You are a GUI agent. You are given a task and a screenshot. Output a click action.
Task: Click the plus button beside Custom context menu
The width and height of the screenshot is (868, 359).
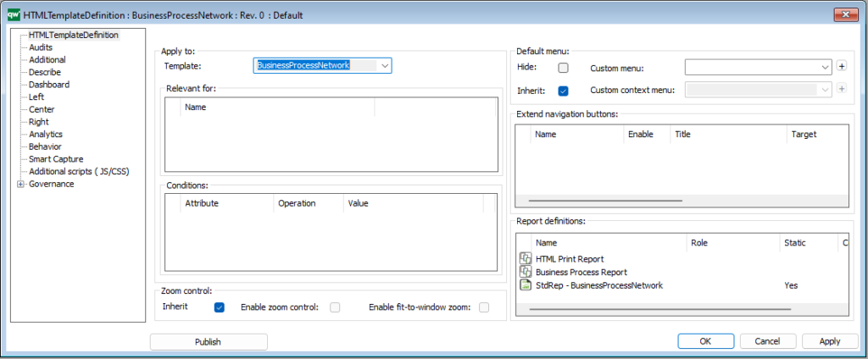pyautogui.click(x=842, y=90)
